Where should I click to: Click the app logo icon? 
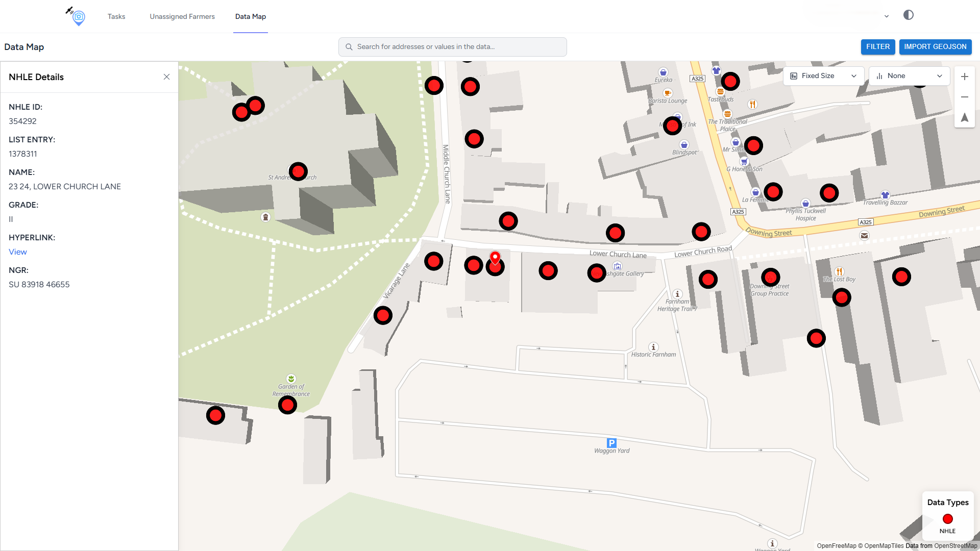[x=77, y=16]
